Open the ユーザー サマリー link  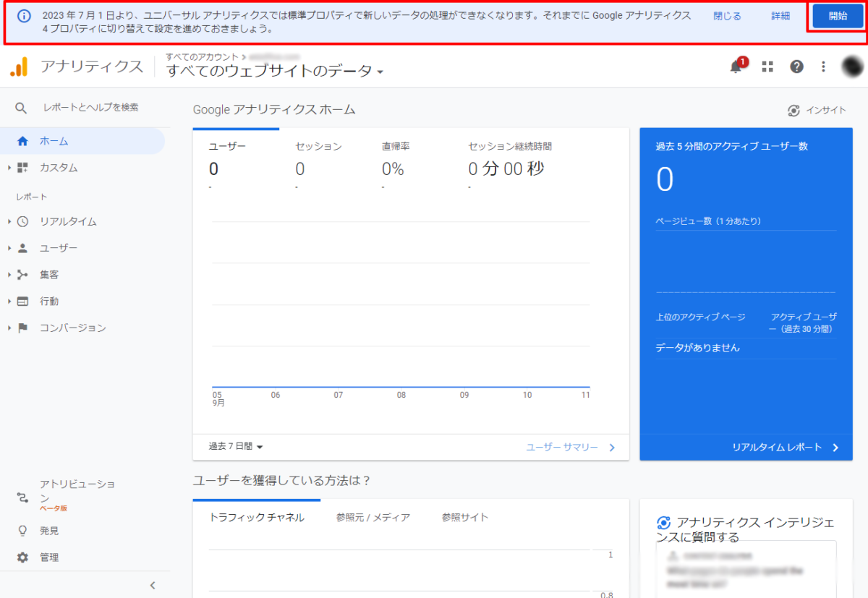pyautogui.click(x=571, y=448)
